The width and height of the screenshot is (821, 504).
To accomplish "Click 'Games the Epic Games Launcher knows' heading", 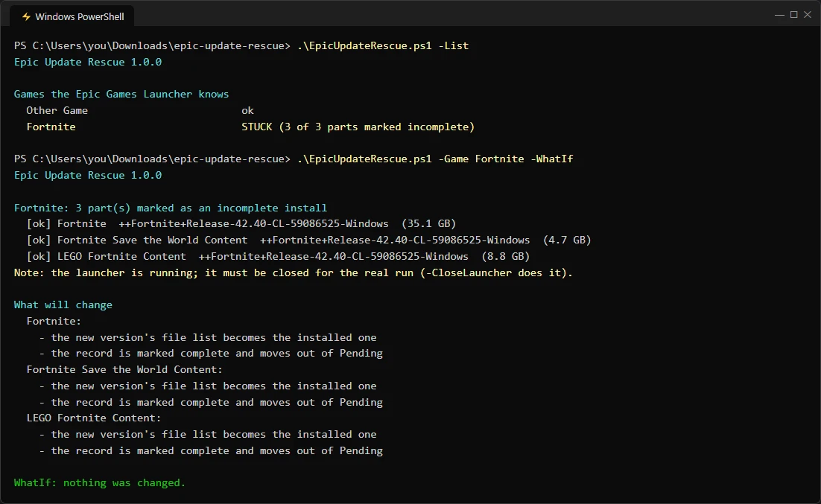I will click(x=121, y=95).
